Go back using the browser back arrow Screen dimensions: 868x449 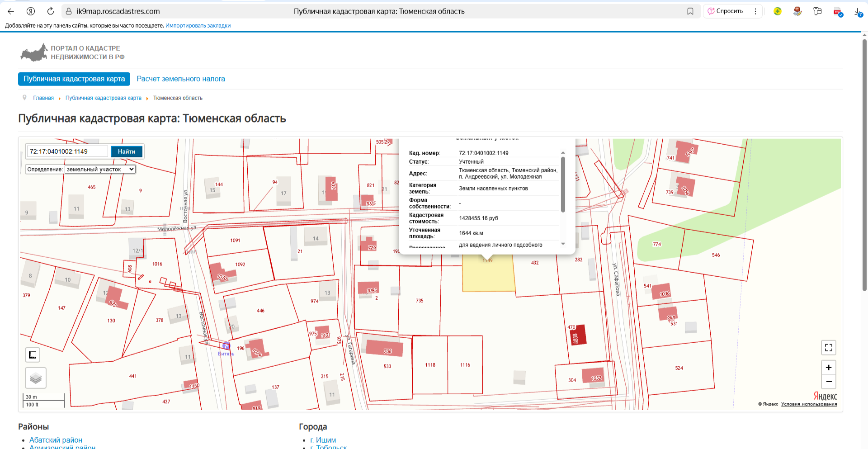coord(11,11)
